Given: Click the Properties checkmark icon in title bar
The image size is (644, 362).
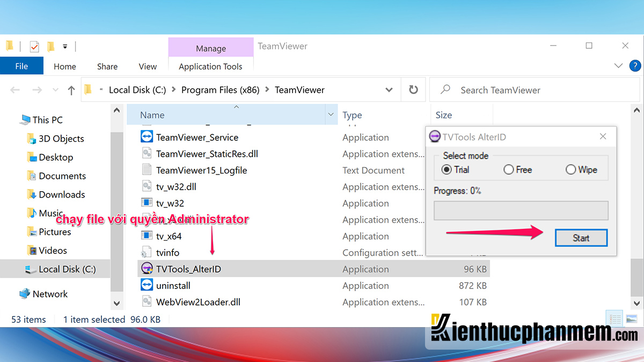Looking at the screenshot, I should coord(34,47).
